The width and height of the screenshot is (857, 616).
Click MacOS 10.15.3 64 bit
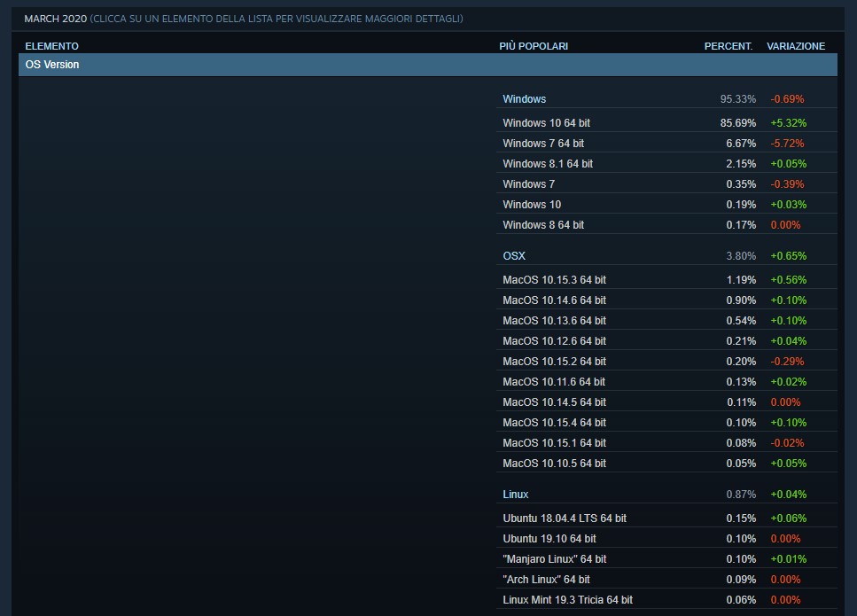point(666,279)
